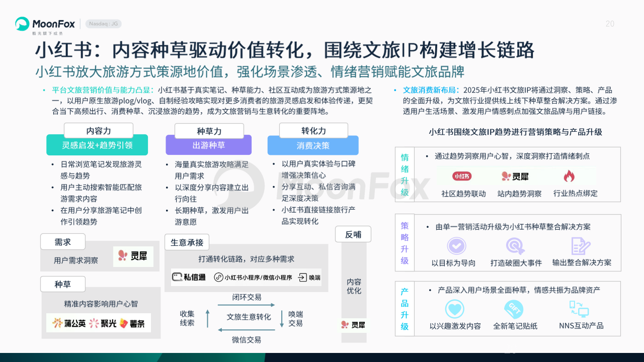Screen dimensions: 644x362
Task: Click the 蒲公英 logo
Action: [69, 323]
